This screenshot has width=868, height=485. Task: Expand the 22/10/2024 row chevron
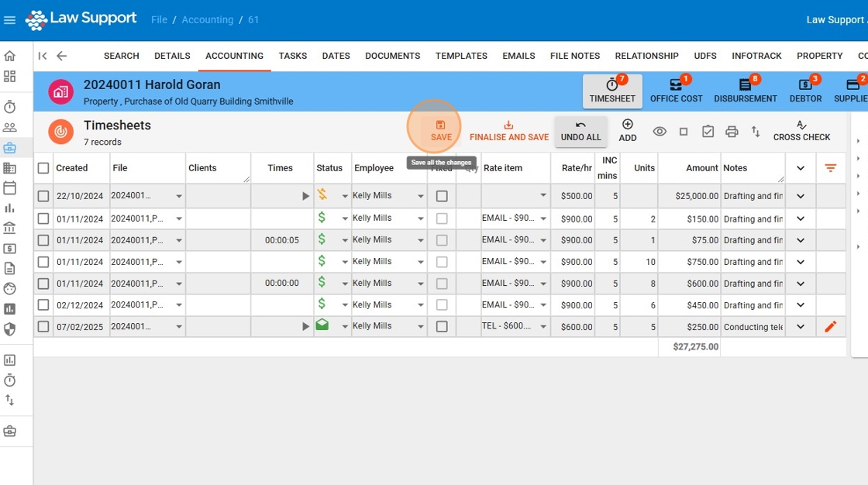point(801,196)
